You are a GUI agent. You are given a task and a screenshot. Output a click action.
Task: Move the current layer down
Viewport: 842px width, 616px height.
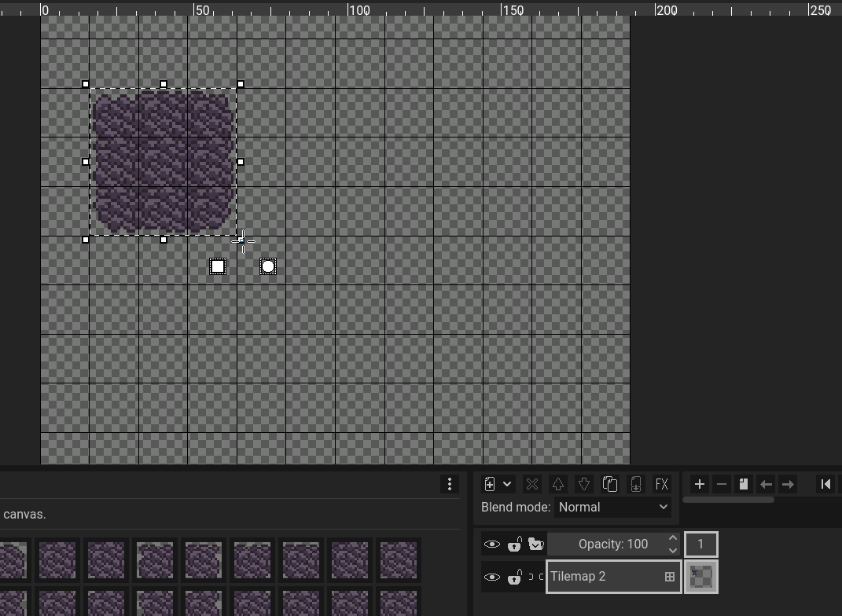pos(584,484)
